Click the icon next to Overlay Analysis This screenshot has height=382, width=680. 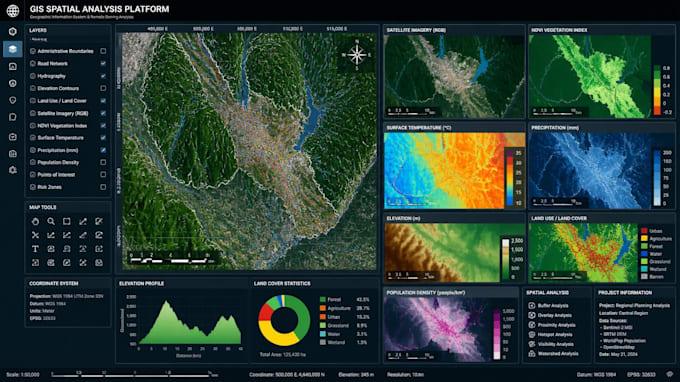pyautogui.click(x=532, y=315)
